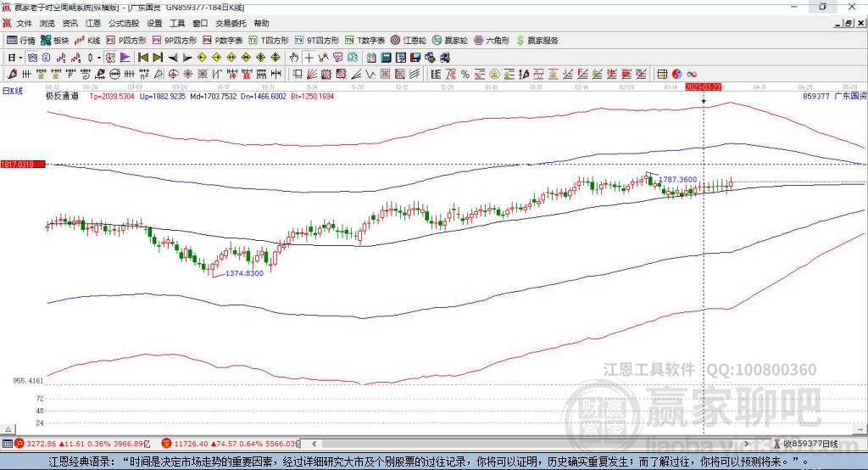This screenshot has width=868, height=470.
Task: Click the 859377 广东国资 stock label
Action: (834, 96)
